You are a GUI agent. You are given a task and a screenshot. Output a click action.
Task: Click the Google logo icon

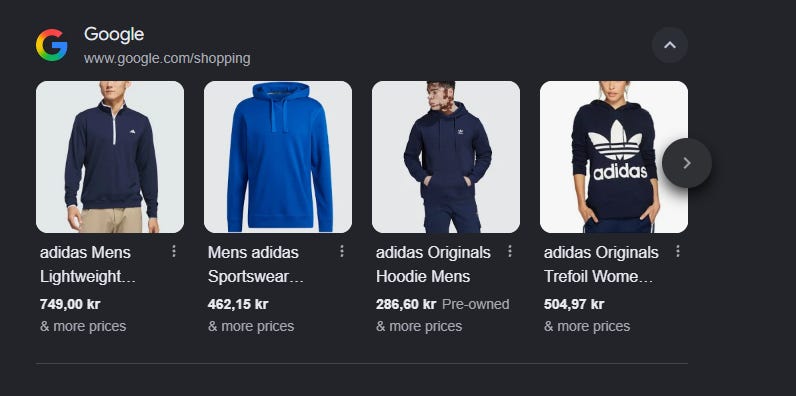pyautogui.click(x=51, y=45)
